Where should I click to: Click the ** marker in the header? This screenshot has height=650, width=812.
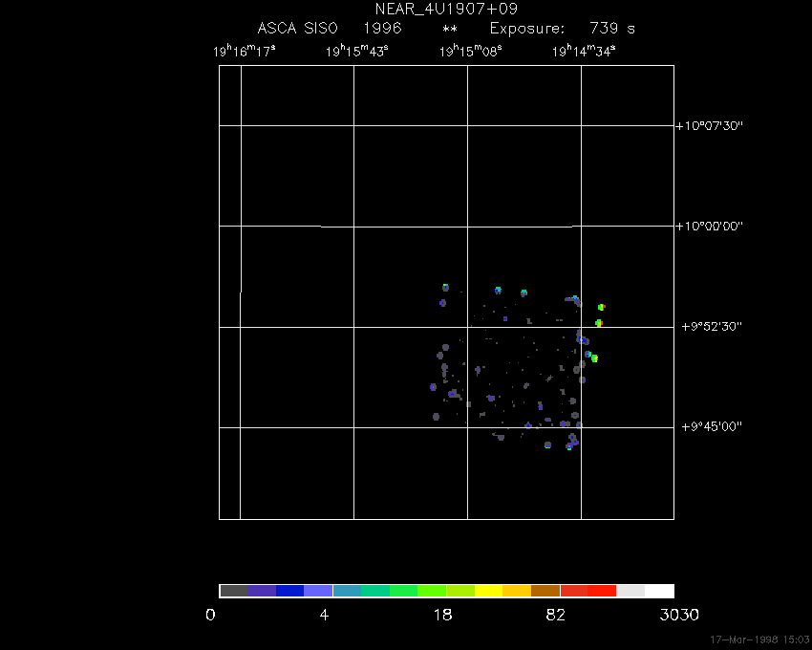(450, 30)
